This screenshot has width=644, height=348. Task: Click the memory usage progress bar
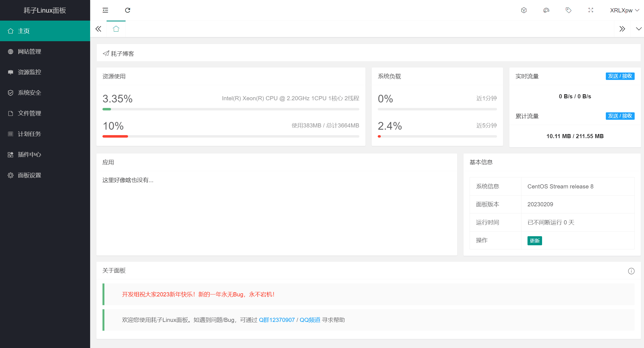(x=231, y=136)
